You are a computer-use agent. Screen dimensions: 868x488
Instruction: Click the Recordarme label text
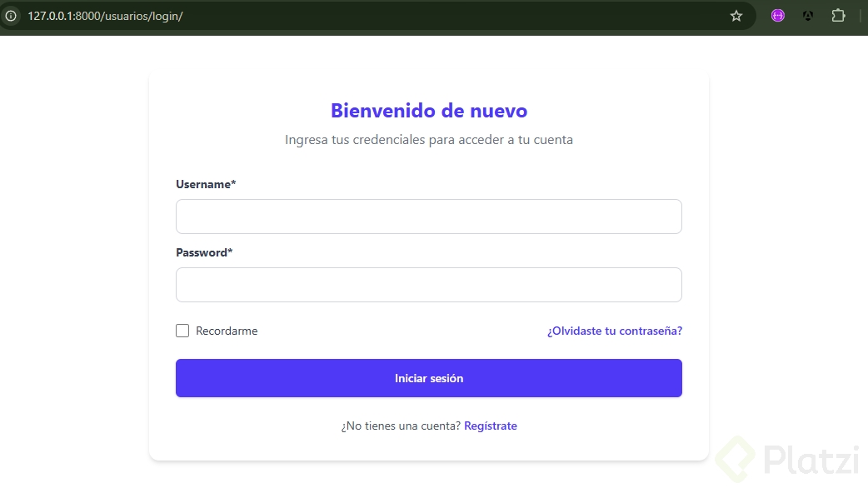pos(227,331)
